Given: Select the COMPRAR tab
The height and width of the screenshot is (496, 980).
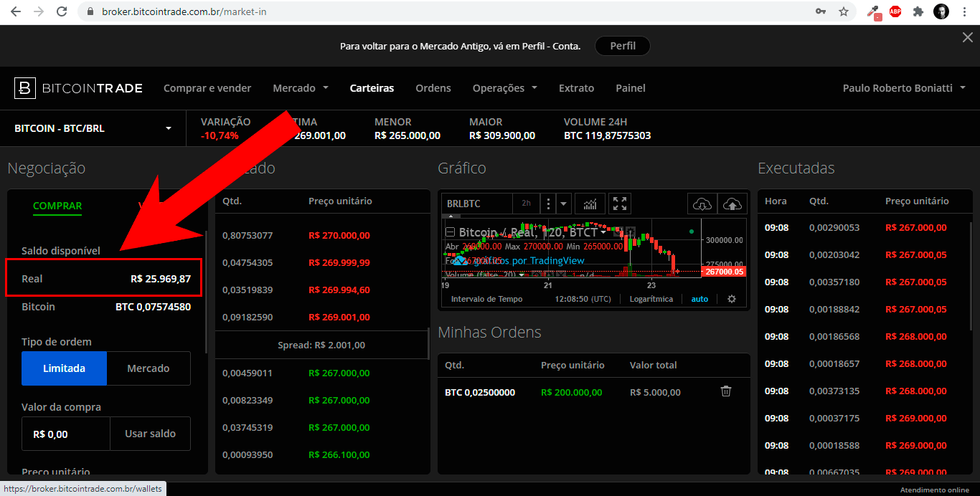Looking at the screenshot, I should pyautogui.click(x=57, y=206).
